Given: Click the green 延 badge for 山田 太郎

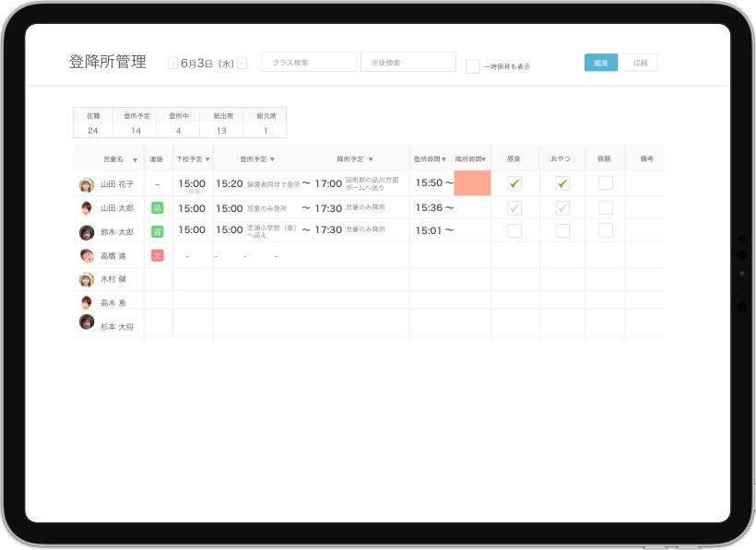Looking at the screenshot, I should pos(157,208).
